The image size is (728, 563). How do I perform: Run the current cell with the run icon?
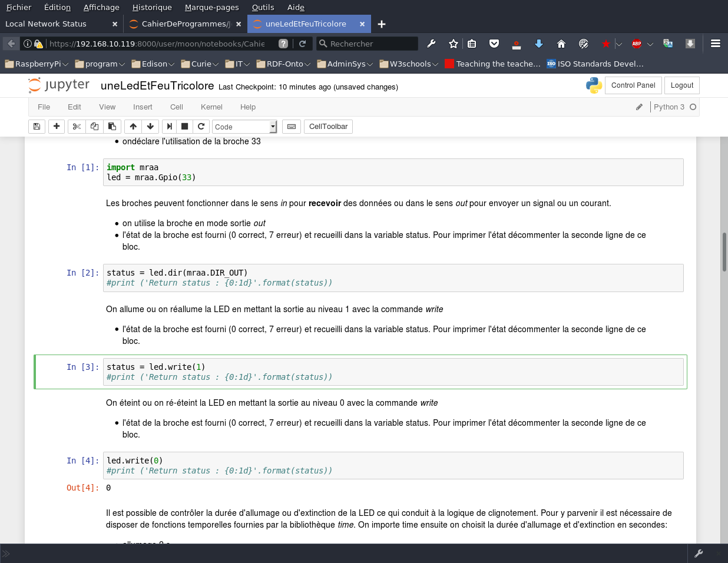click(169, 127)
